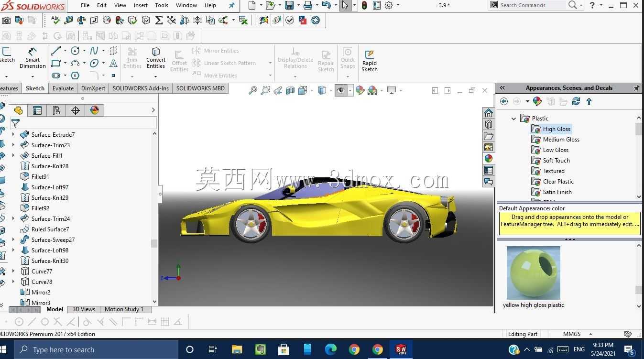The width and height of the screenshot is (644, 359).
Task: Open the ConfigurationManager tab icon
Action: click(x=56, y=110)
